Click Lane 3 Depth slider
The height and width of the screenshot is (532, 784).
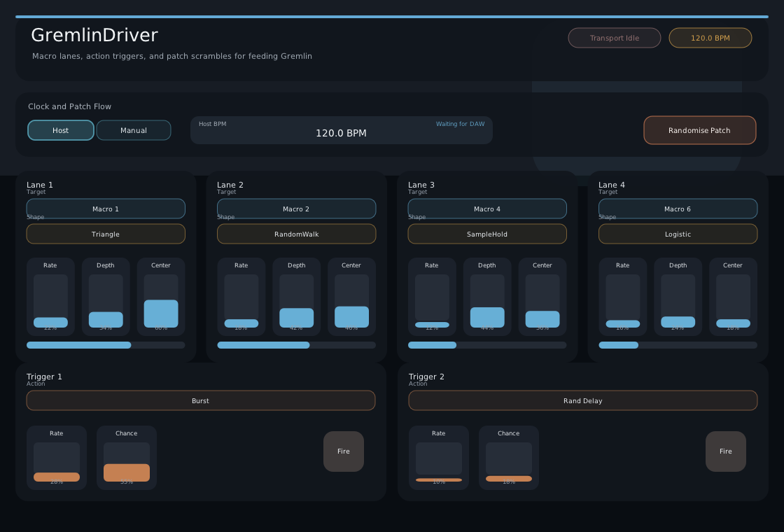487,300
